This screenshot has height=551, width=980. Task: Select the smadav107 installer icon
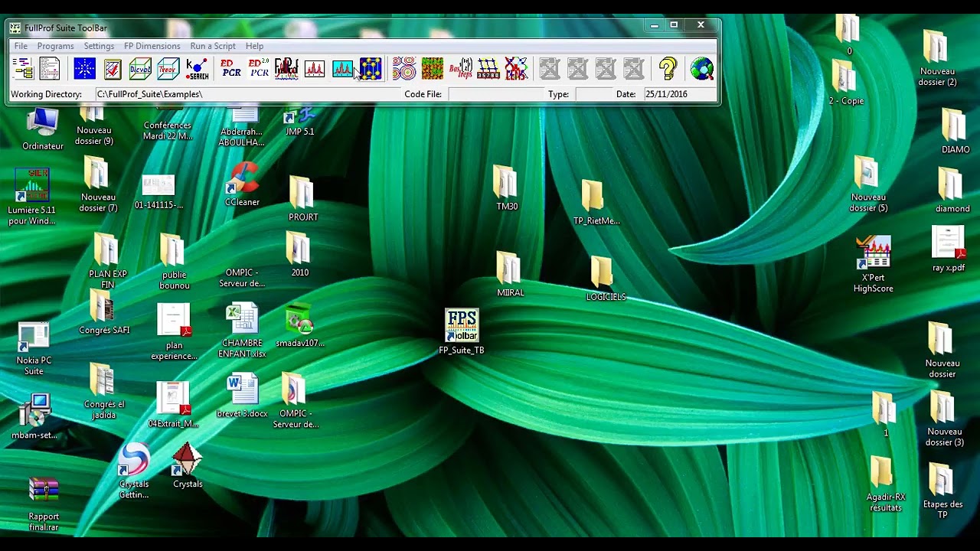[x=299, y=327]
